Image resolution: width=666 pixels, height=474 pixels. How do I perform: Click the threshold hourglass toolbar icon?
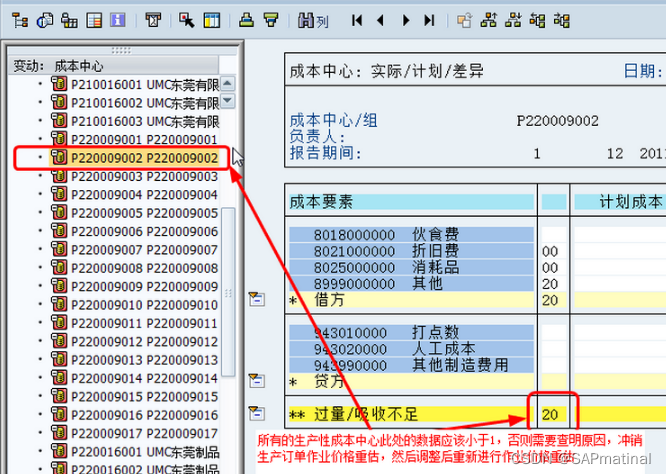coord(153,20)
